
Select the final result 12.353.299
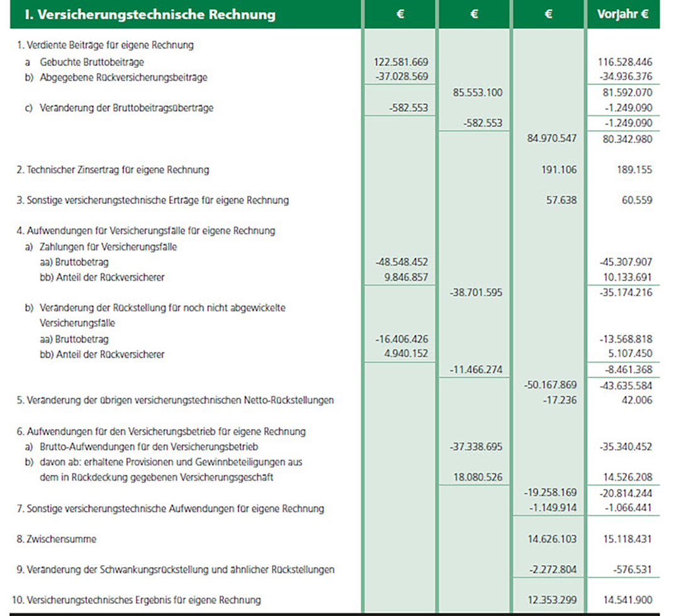552,600
